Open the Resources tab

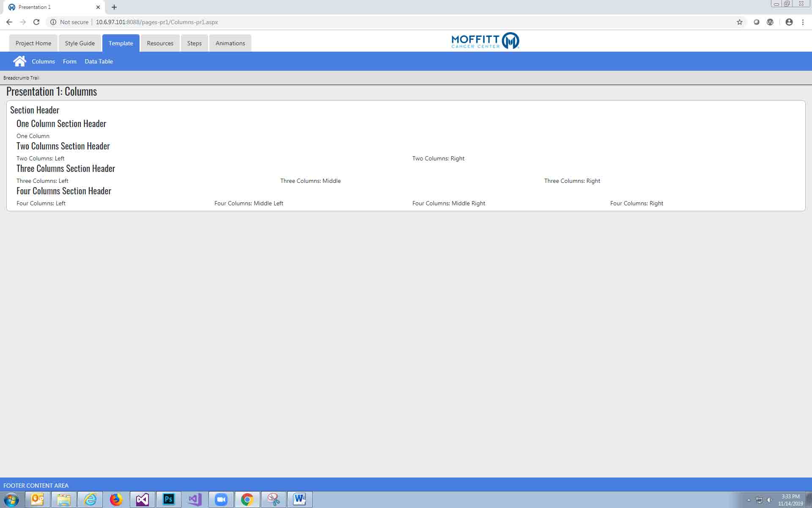pyautogui.click(x=160, y=43)
